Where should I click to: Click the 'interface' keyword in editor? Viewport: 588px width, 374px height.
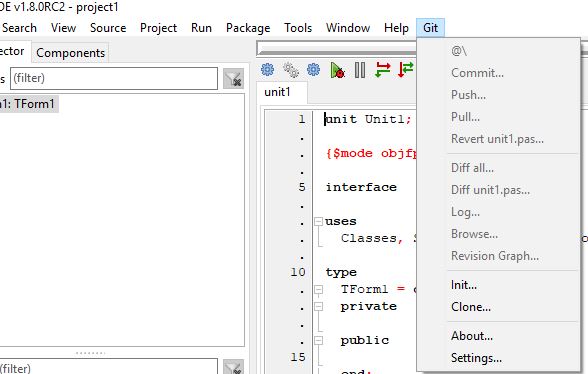361,187
